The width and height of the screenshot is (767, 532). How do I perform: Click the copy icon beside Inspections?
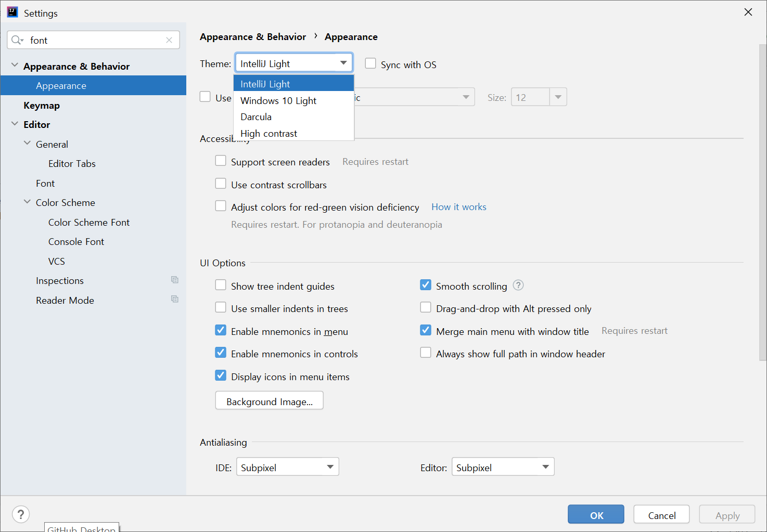175,280
